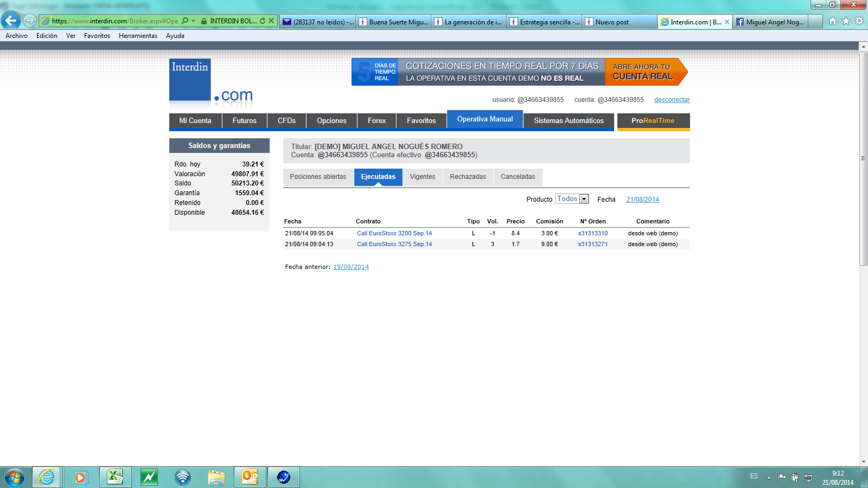Select the Operativa Manual tab

click(x=485, y=119)
